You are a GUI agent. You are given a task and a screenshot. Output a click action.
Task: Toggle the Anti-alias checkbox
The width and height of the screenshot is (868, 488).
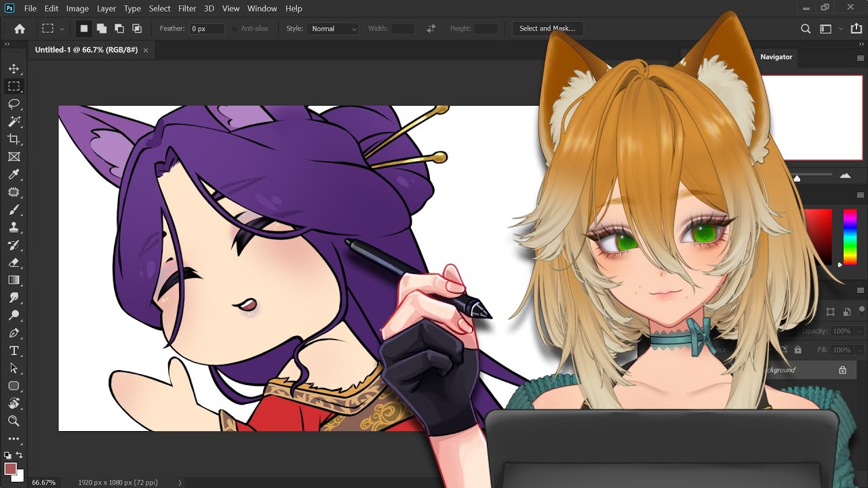coord(235,28)
